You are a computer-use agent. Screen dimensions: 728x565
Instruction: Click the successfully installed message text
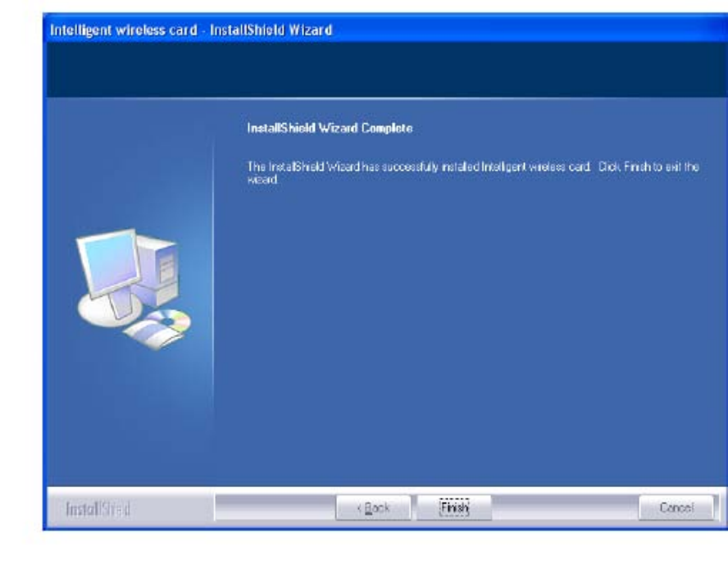(x=473, y=173)
